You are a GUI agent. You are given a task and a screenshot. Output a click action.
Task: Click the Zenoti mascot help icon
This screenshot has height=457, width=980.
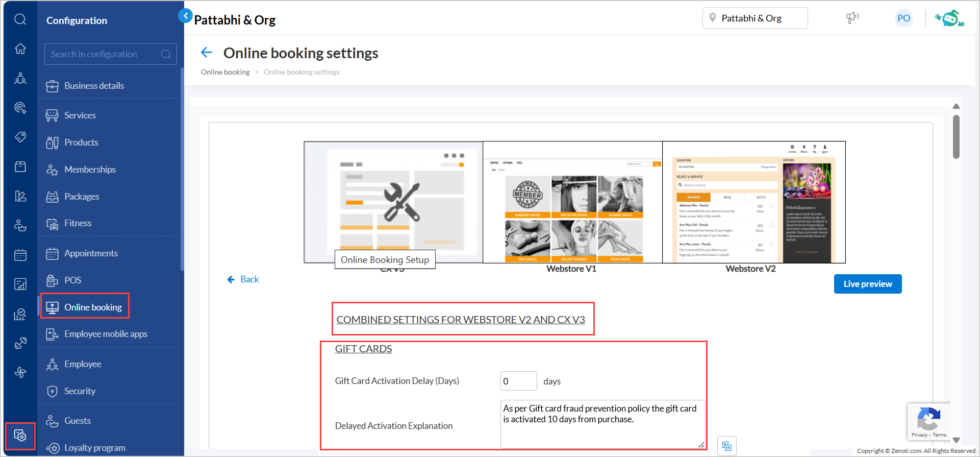point(949,18)
